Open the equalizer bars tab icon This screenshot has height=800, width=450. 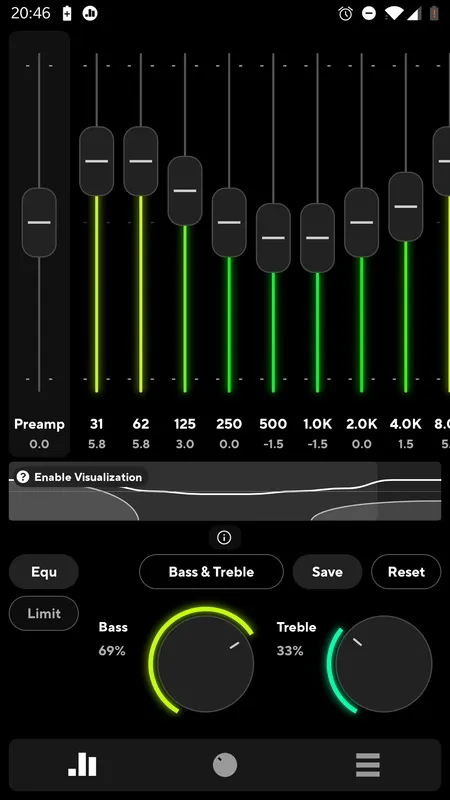pos(82,765)
